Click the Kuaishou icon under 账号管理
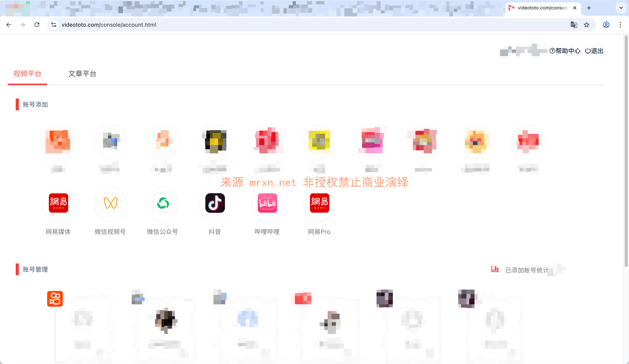The image size is (629, 364). pyautogui.click(x=55, y=299)
